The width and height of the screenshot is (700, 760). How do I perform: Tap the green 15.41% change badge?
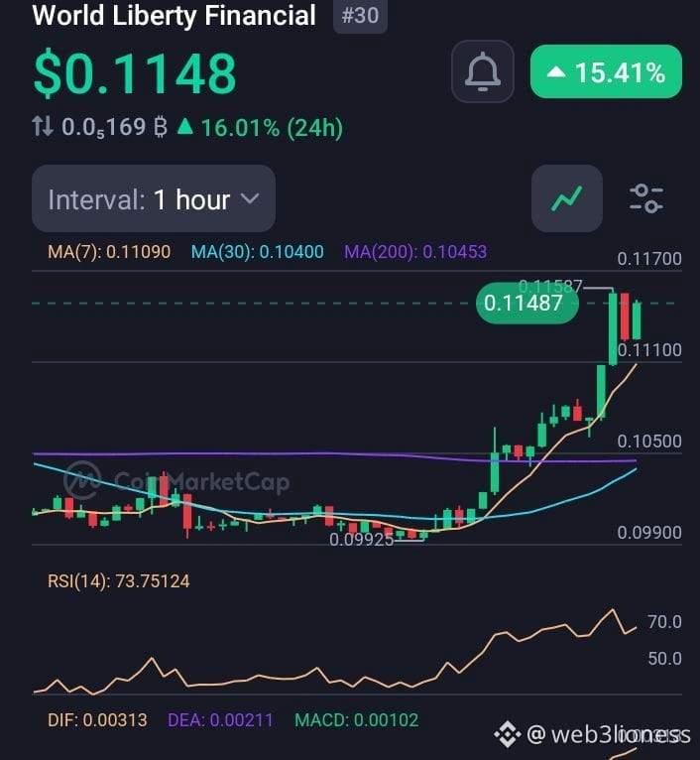606,71
